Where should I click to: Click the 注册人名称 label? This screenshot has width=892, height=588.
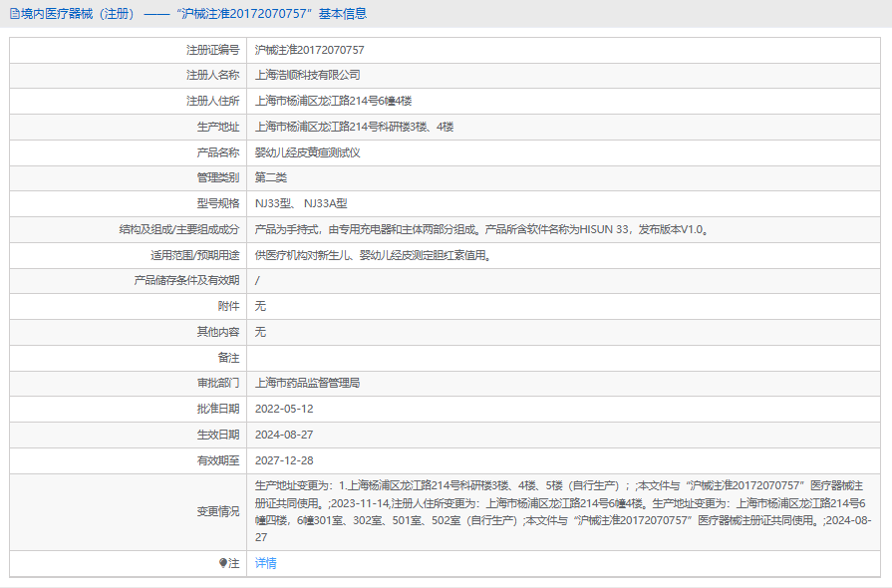tap(212, 75)
